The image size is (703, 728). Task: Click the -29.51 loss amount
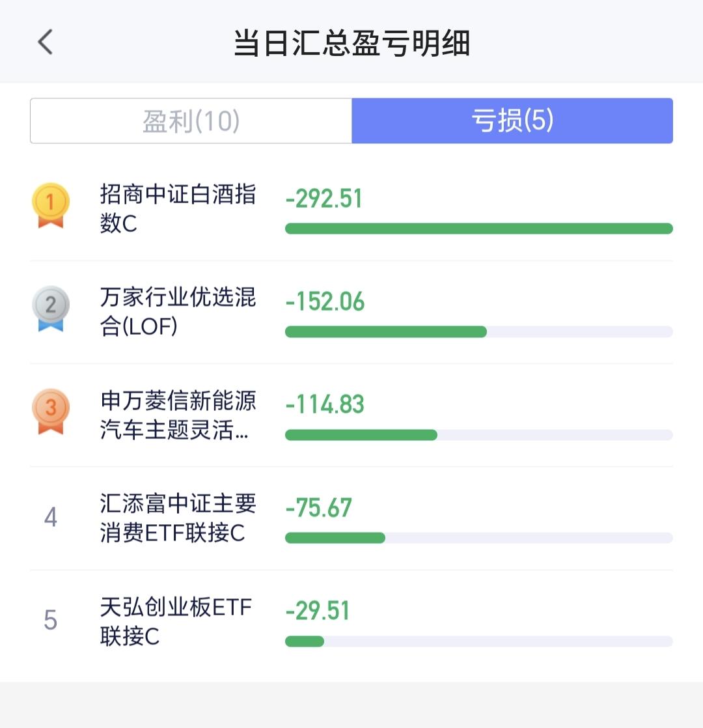click(x=318, y=611)
